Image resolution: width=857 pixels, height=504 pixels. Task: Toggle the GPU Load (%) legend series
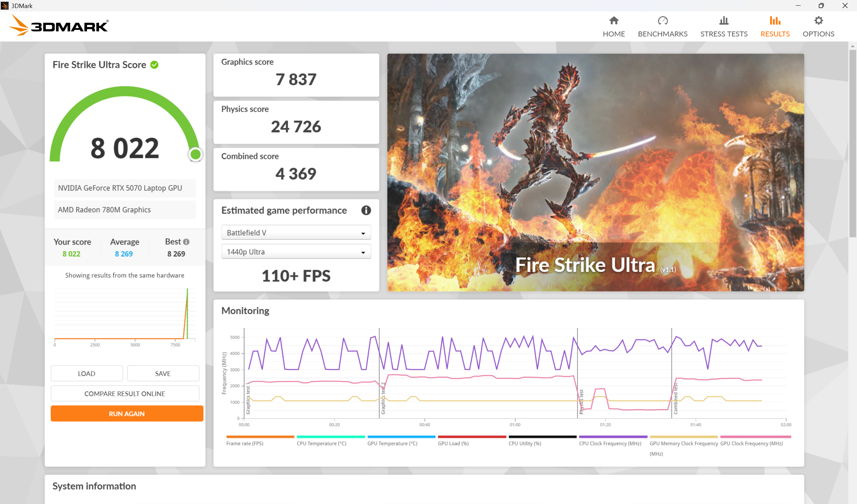coord(453,443)
